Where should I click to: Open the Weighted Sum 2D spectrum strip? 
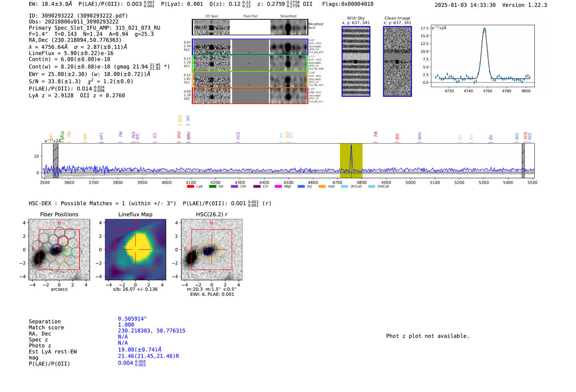(250, 27)
